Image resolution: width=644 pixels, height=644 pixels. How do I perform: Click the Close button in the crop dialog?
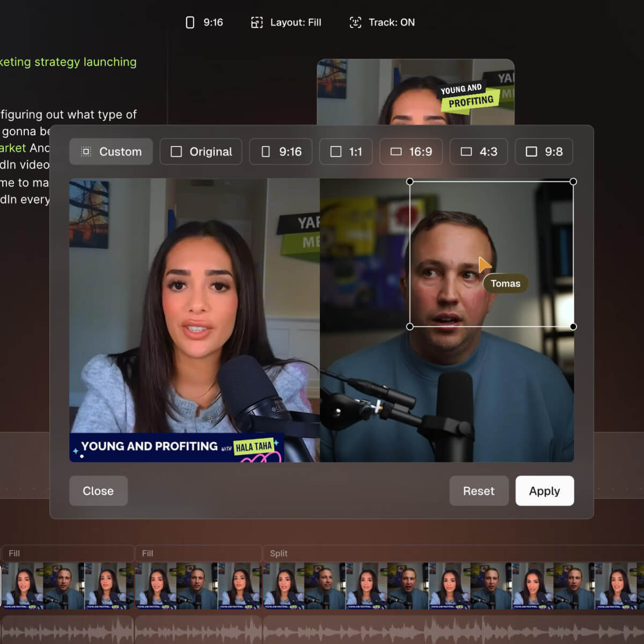point(98,491)
